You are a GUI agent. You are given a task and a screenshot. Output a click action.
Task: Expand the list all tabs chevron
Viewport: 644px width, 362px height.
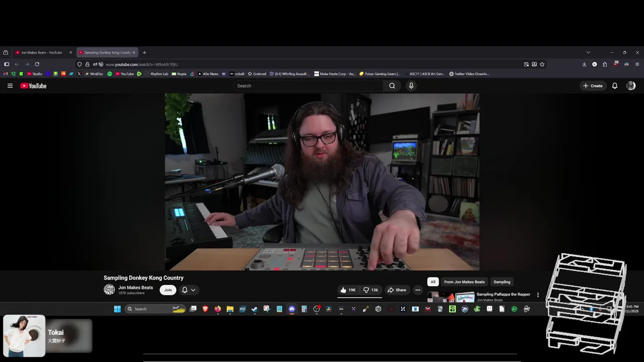(x=588, y=52)
